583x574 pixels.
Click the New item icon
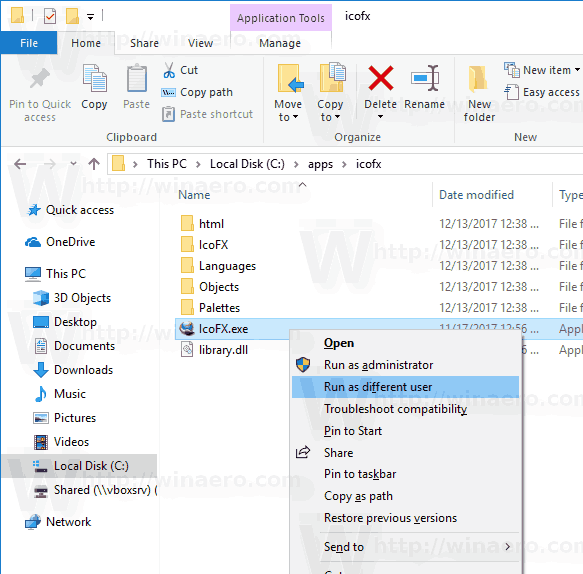[512, 70]
